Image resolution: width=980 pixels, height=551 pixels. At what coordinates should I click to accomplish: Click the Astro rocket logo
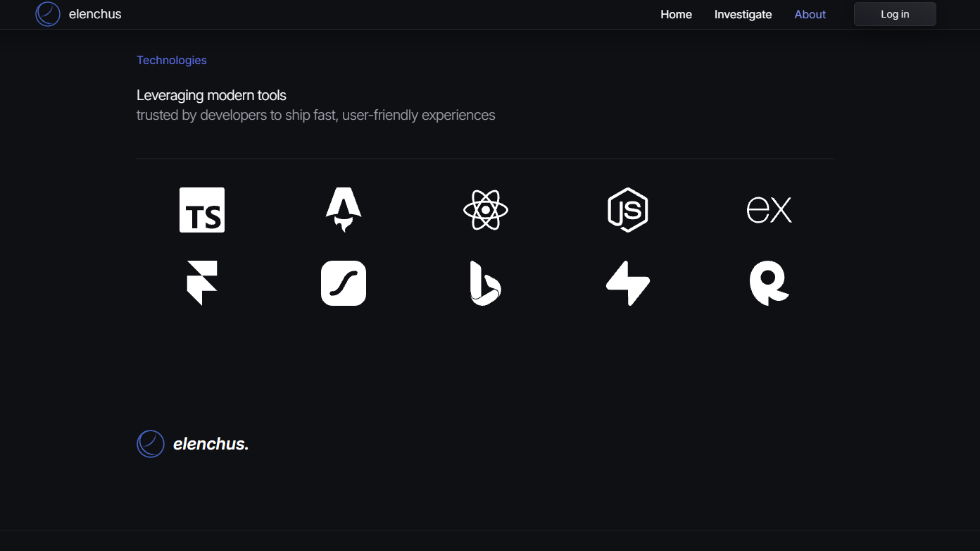click(x=344, y=210)
